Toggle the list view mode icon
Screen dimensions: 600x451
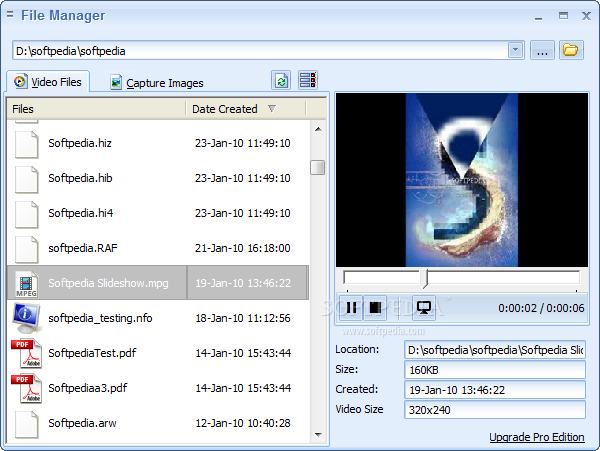(308, 80)
